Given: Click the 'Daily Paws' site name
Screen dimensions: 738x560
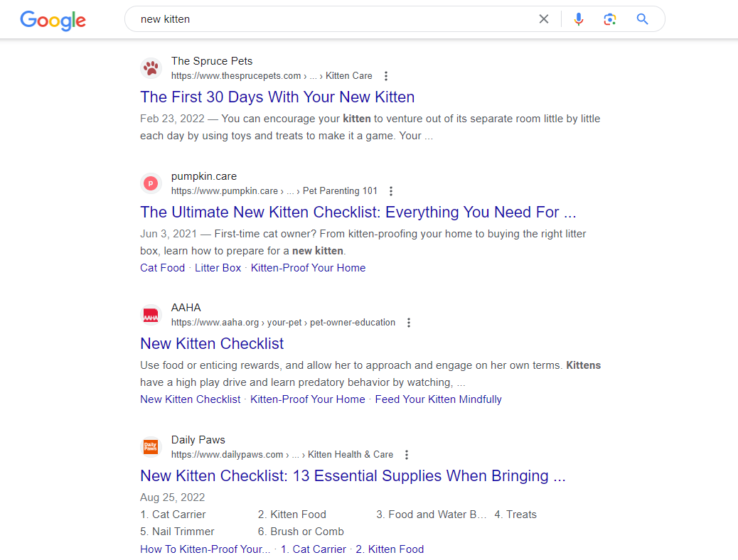Looking at the screenshot, I should 198,440.
